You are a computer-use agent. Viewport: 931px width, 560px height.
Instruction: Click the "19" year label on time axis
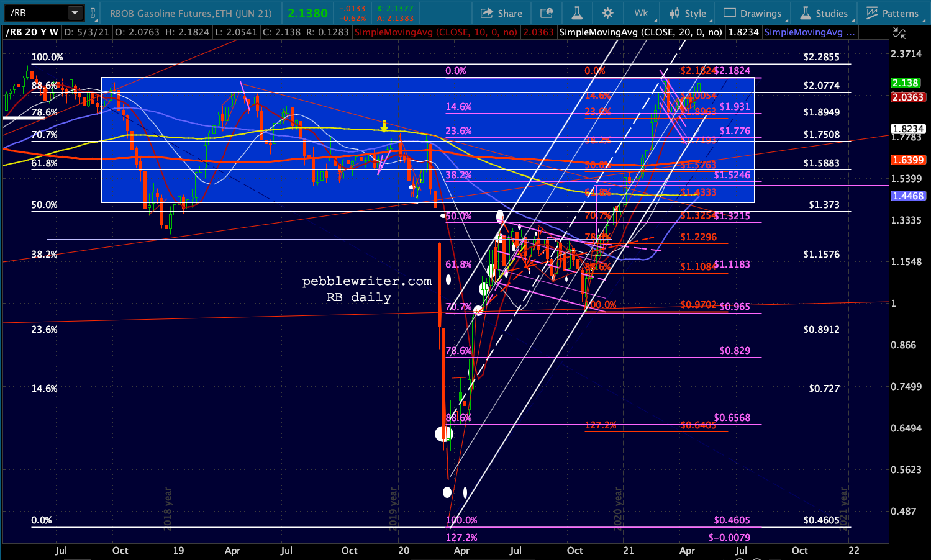pyautogui.click(x=178, y=551)
